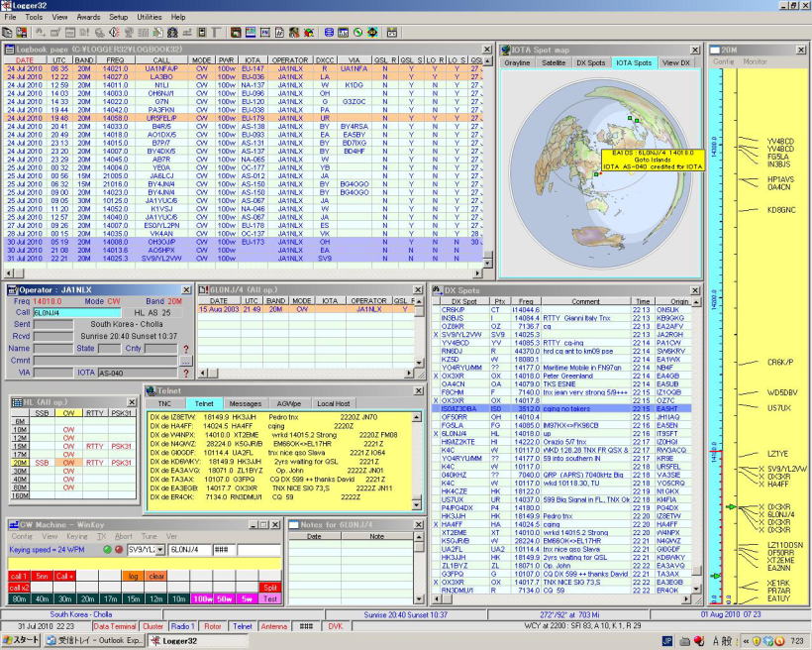
Task: Click the DX Spots horizontal scroll-right arrow
Action: click(686, 599)
